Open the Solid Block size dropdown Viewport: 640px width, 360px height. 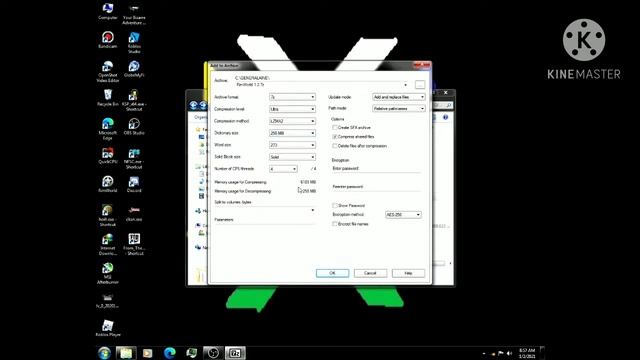click(x=292, y=157)
